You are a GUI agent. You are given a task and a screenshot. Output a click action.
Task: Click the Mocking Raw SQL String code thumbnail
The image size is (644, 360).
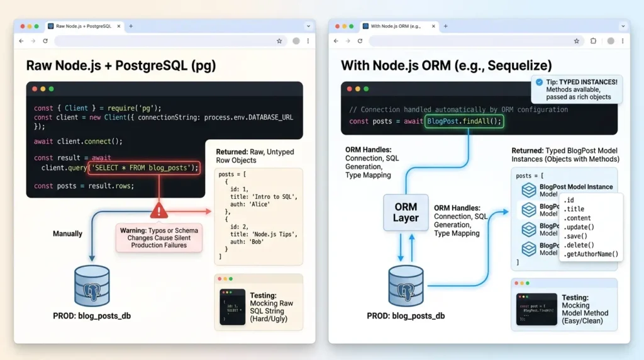[233, 307]
